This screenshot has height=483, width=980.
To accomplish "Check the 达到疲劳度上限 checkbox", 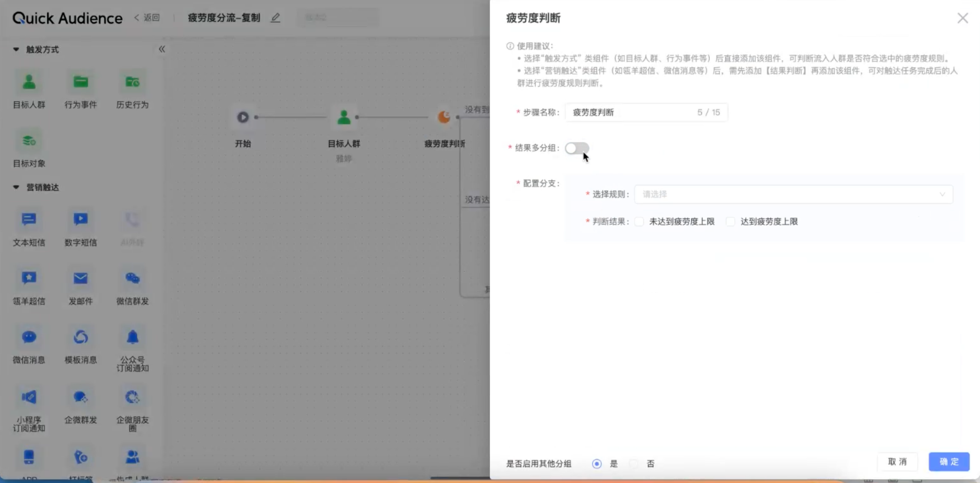I will click(x=730, y=222).
